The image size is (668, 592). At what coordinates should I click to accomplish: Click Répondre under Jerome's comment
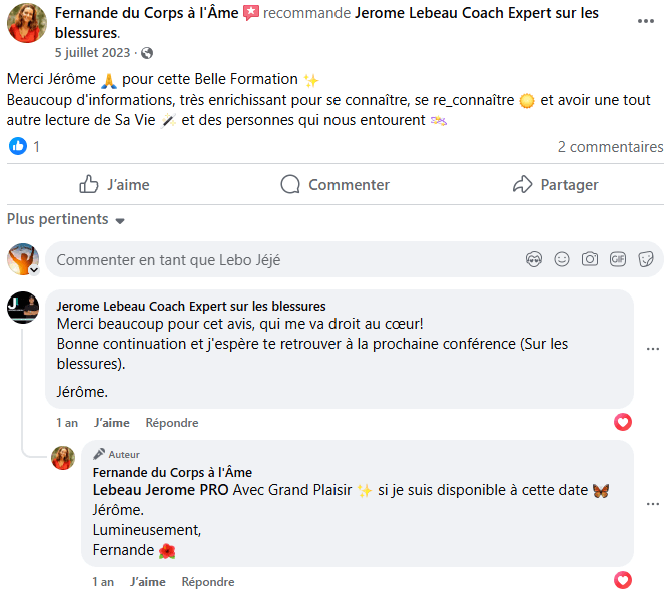(172, 423)
